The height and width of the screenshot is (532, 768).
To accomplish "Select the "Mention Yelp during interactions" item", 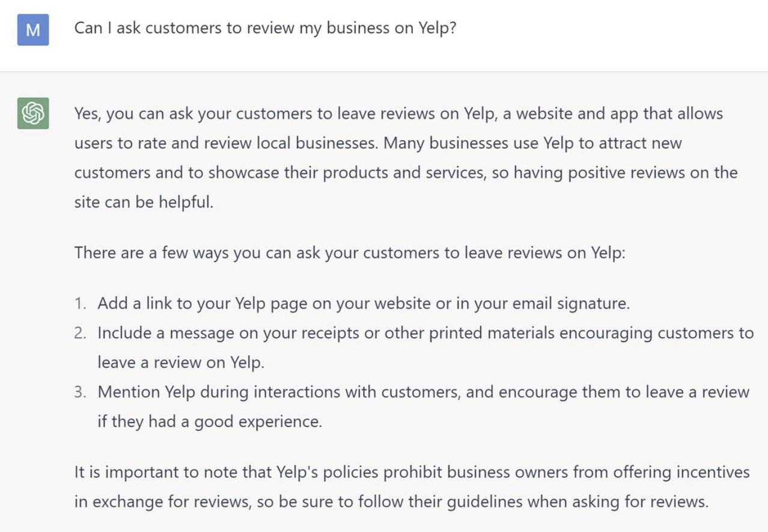I will (423, 392).
